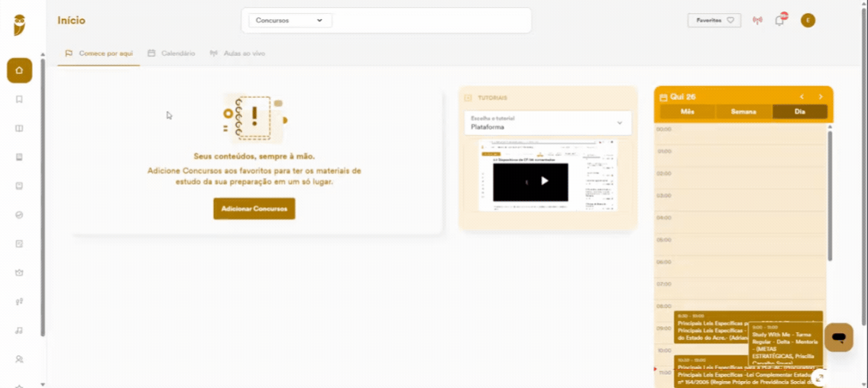Open the notifications bell
The width and height of the screenshot is (868, 388).
(x=779, y=21)
